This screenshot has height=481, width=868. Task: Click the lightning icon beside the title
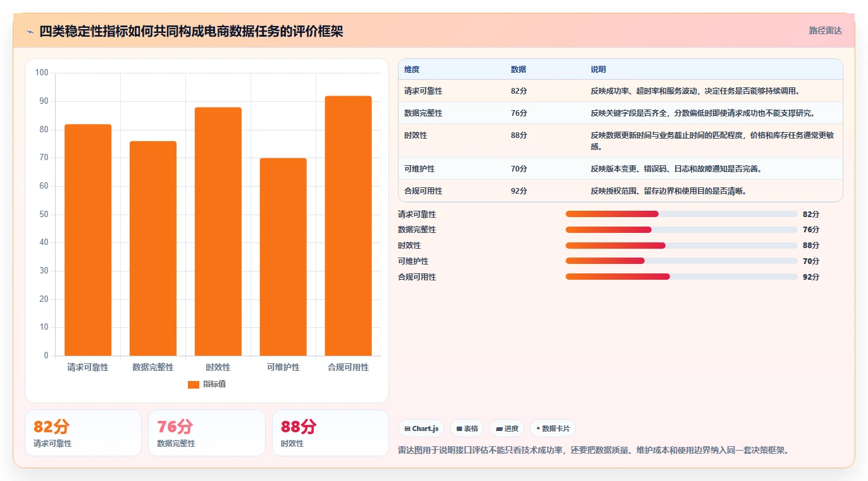point(30,32)
